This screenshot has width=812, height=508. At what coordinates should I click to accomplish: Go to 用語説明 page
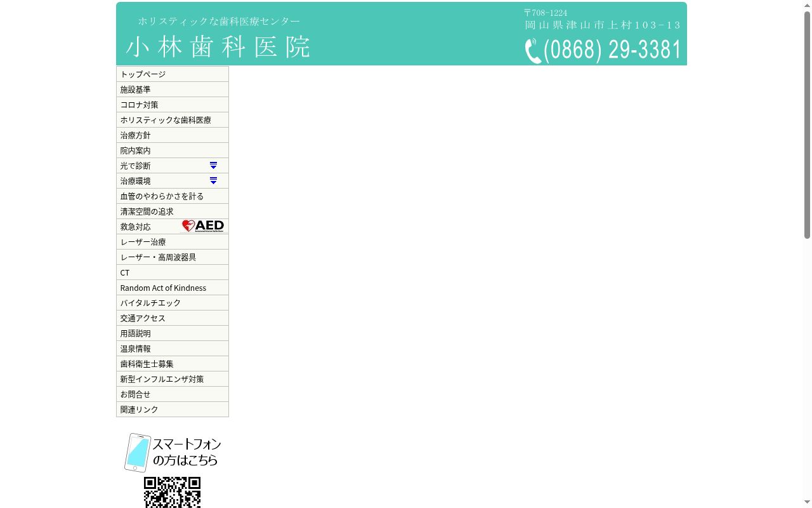pyautogui.click(x=173, y=333)
